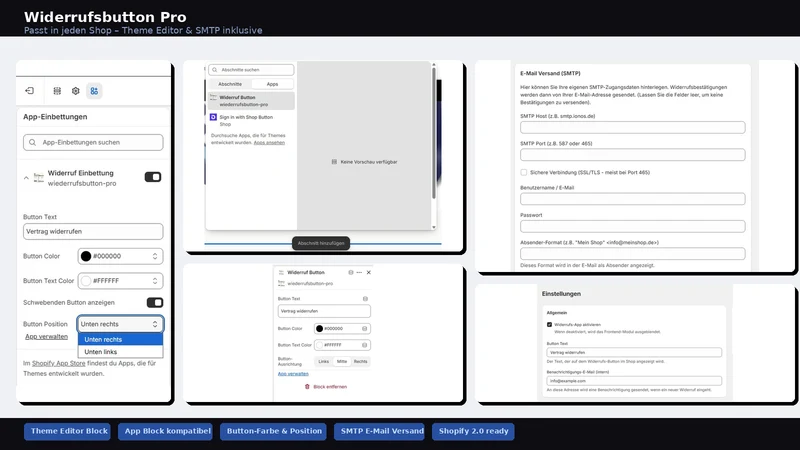Click the Benutzername / E-Mail input field
Image resolution: width=800 pixels, height=450 pixels.
pos(633,198)
